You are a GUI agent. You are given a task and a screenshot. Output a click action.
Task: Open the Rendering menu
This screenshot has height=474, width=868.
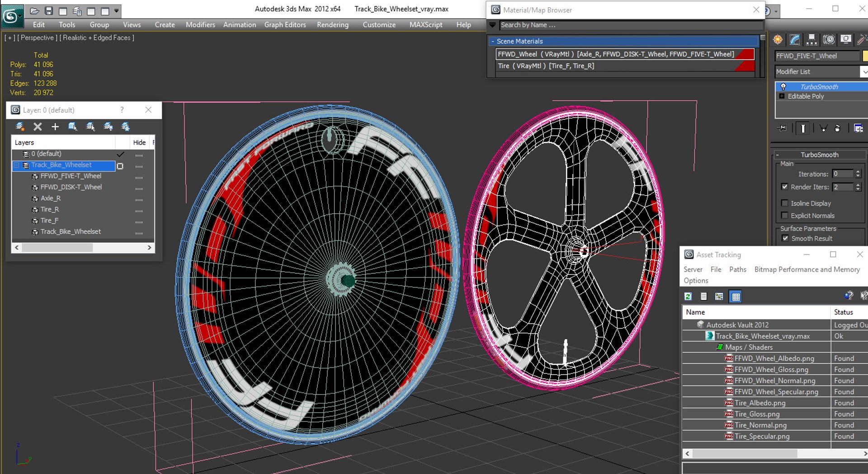click(x=333, y=25)
